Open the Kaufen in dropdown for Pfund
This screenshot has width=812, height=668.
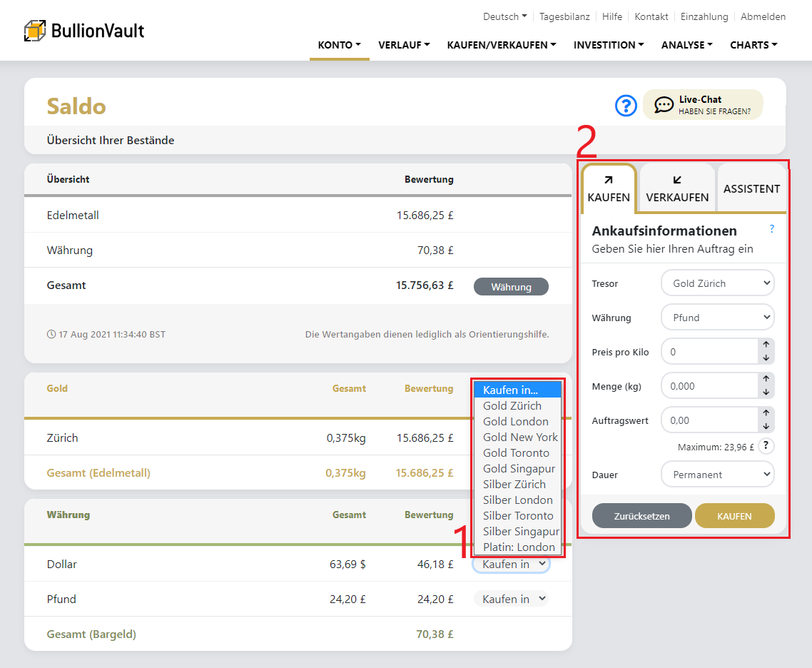click(x=512, y=599)
